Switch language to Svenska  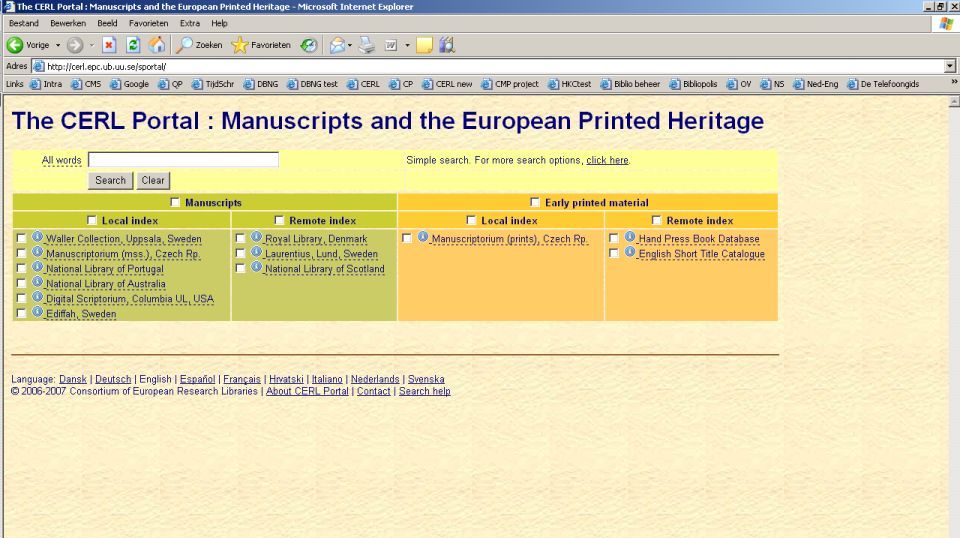coord(426,379)
